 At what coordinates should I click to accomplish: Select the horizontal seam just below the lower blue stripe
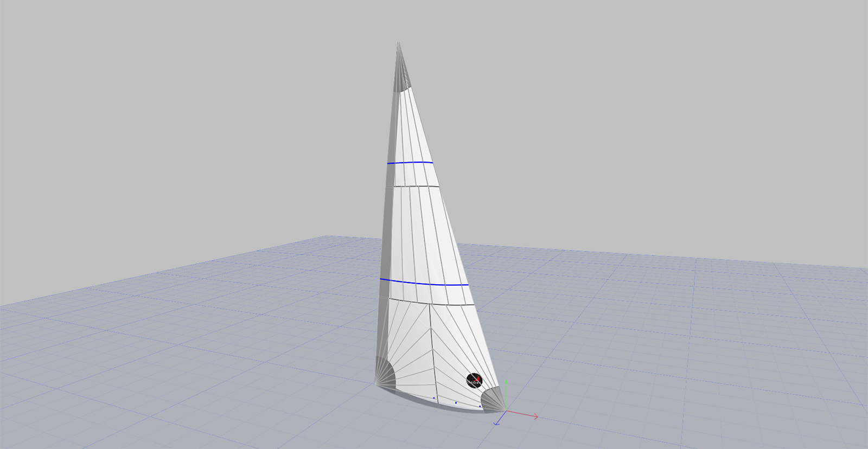pyautogui.click(x=429, y=302)
